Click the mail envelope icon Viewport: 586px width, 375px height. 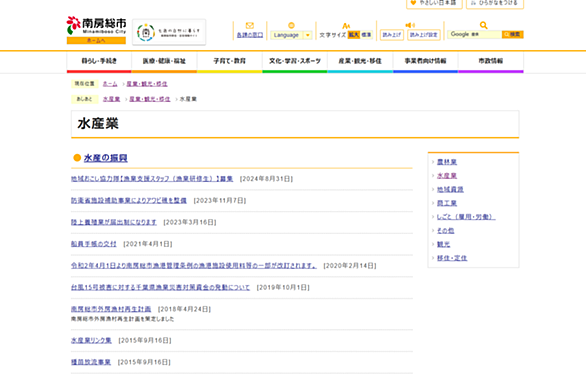pyautogui.click(x=250, y=25)
